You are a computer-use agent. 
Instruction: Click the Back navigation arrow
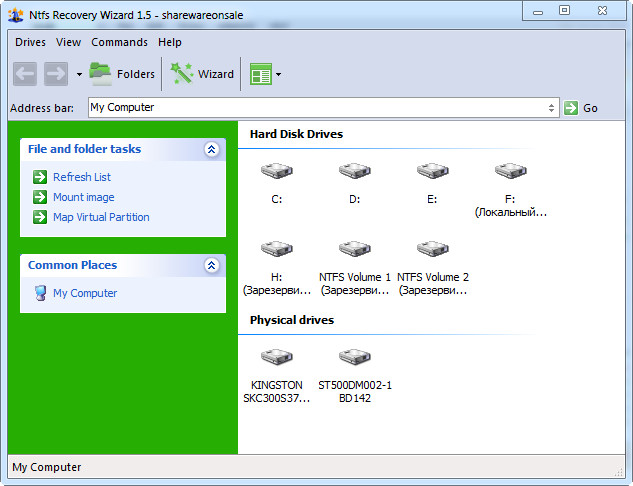[25, 74]
